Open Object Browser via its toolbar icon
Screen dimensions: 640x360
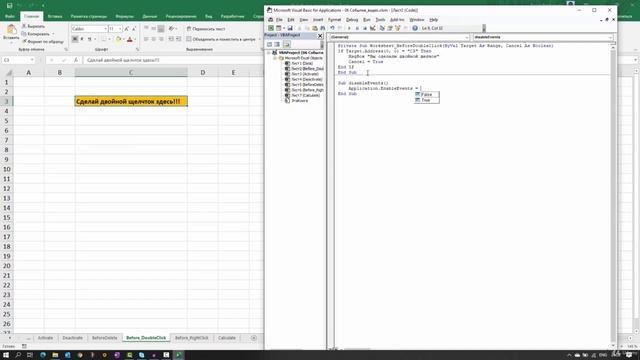point(398,28)
